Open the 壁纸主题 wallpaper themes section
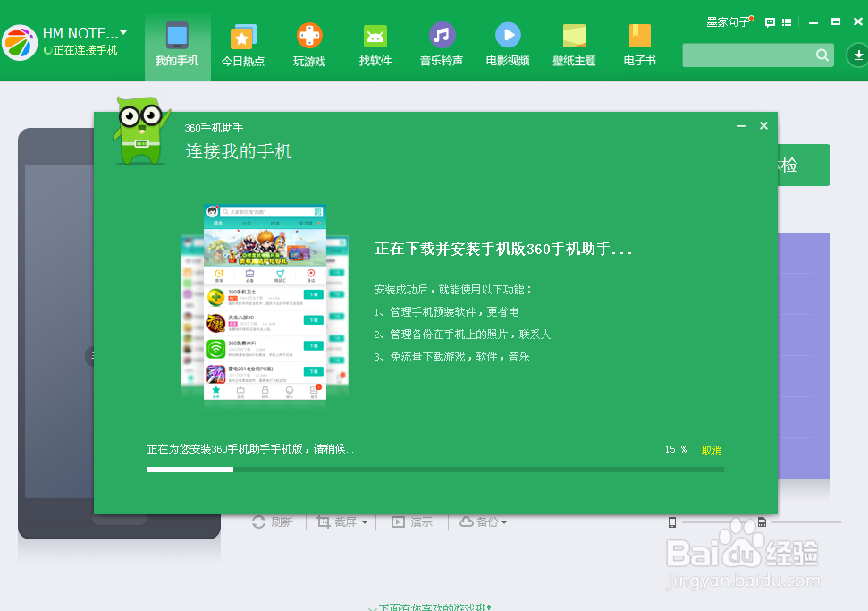The image size is (868, 611). coord(573,45)
